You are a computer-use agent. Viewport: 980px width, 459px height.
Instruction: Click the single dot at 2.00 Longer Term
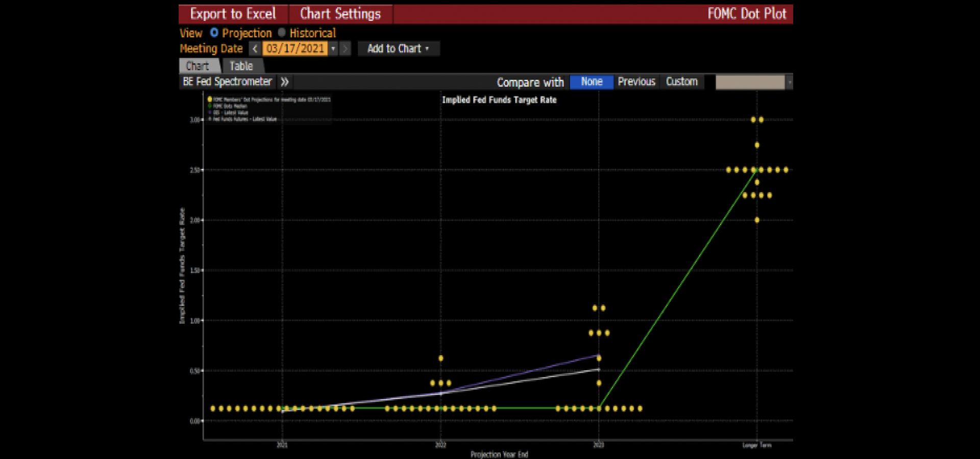pos(757,220)
